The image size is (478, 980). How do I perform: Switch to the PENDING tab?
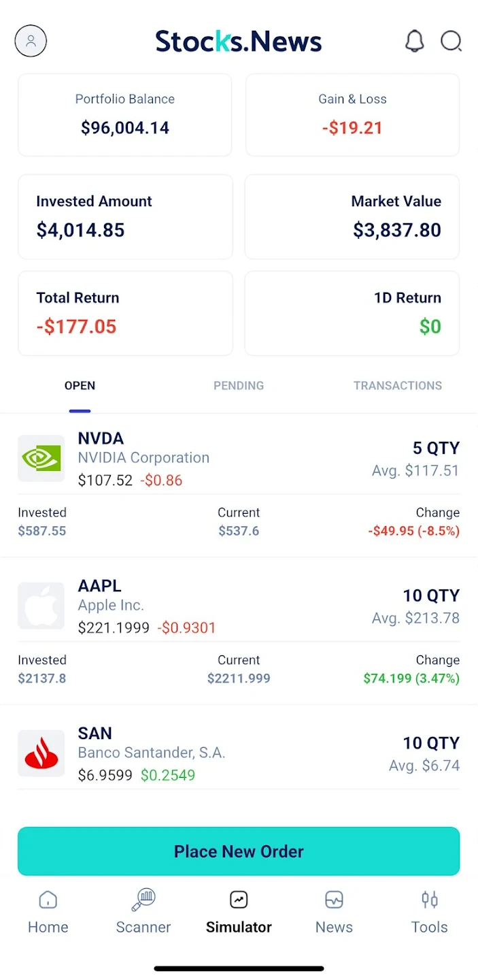pos(239,386)
